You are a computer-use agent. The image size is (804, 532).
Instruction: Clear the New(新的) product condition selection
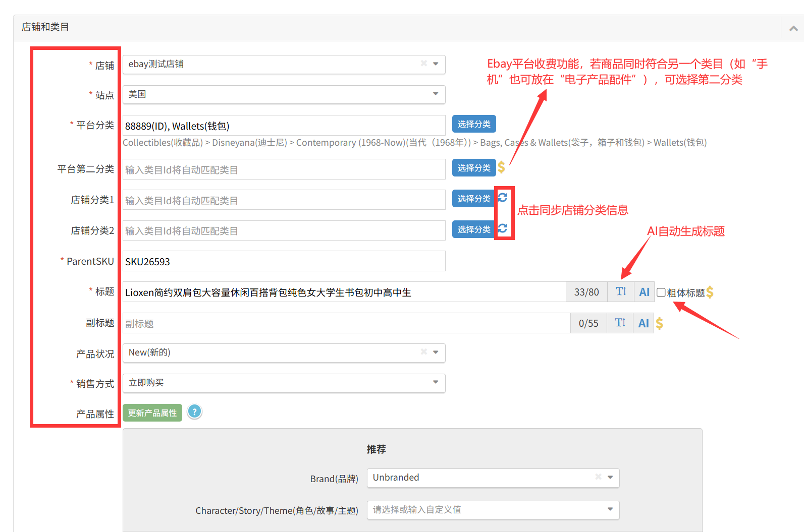424,352
